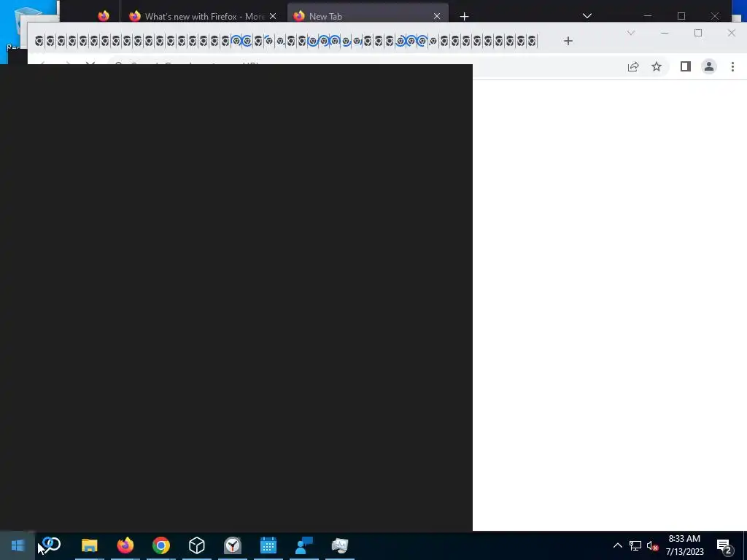This screenshot has height=560, width=747.
Task: Open the Windows Start menu
Action: tap(18, 545)
